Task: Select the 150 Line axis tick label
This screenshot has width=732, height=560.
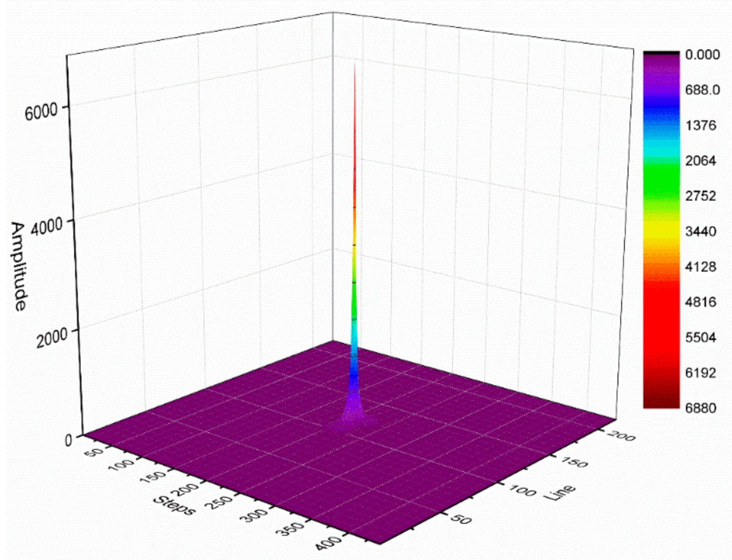Action: 574,462
